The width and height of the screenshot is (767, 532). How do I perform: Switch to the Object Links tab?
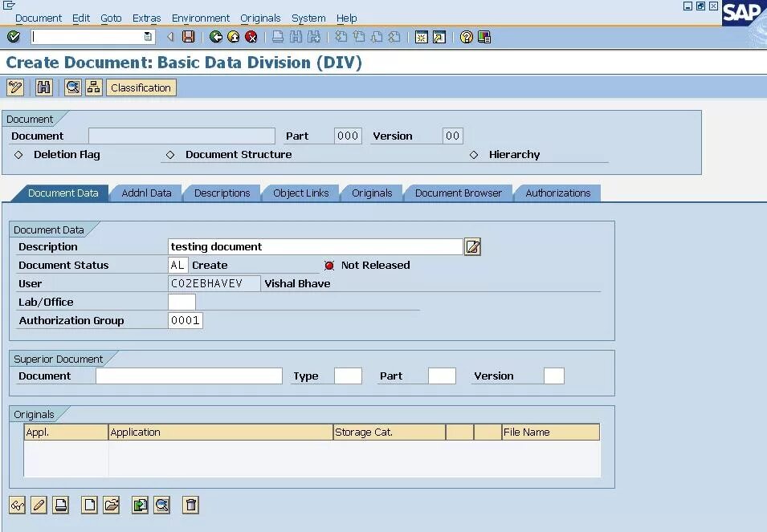301,193
